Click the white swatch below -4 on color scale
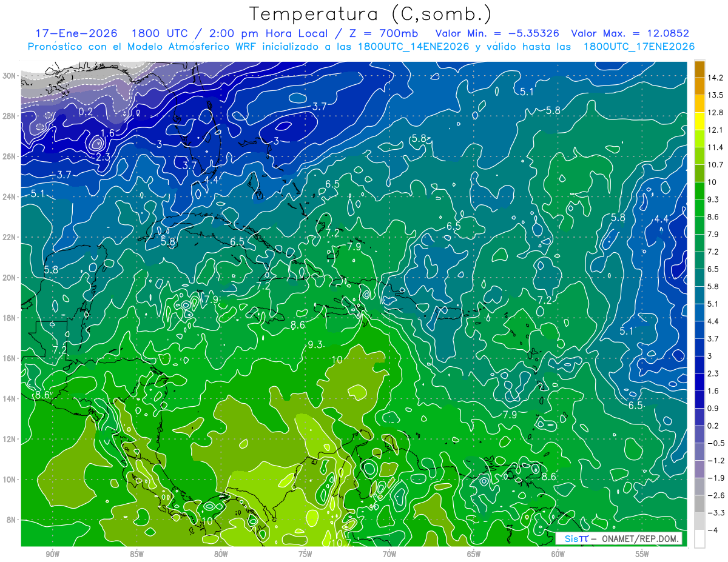The image size is (728, 562). tap(699, 539)
